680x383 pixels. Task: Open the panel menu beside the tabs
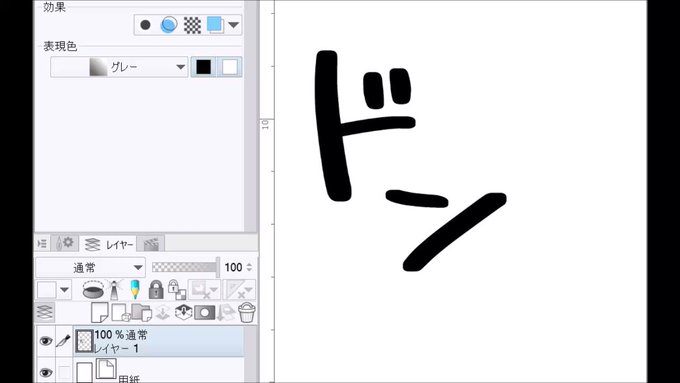pos(42,244)
